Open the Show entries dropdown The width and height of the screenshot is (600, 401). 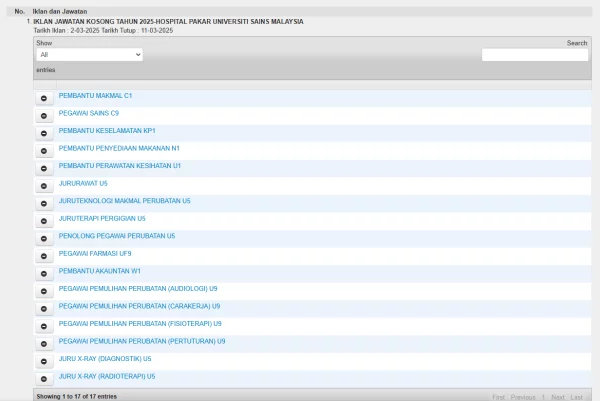point(89,55)
